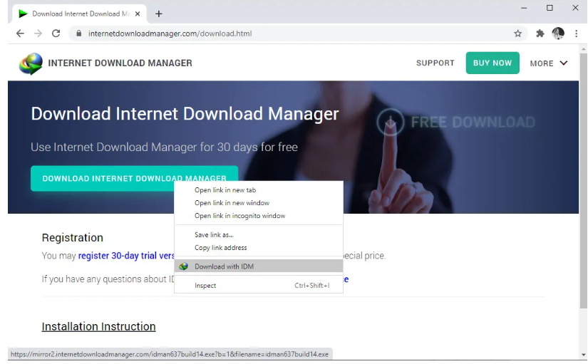The height and width of the screenshot is (364, 588).
Task: Close the Download Internet Download Manager tab
Action: tap(138, 14)
